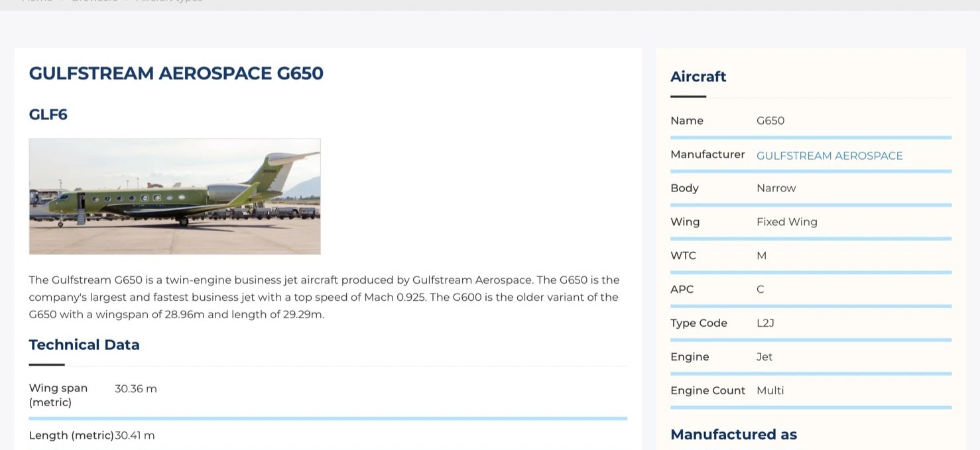Viewport: 980px width, 450px height.
Task: Click the Manufacturer row label
Action: click(x=707, y=154)
